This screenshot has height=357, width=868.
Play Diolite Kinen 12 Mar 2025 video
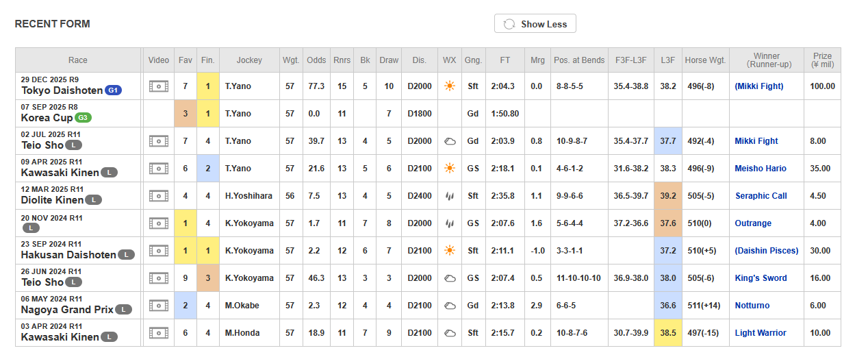pos(158,196)
